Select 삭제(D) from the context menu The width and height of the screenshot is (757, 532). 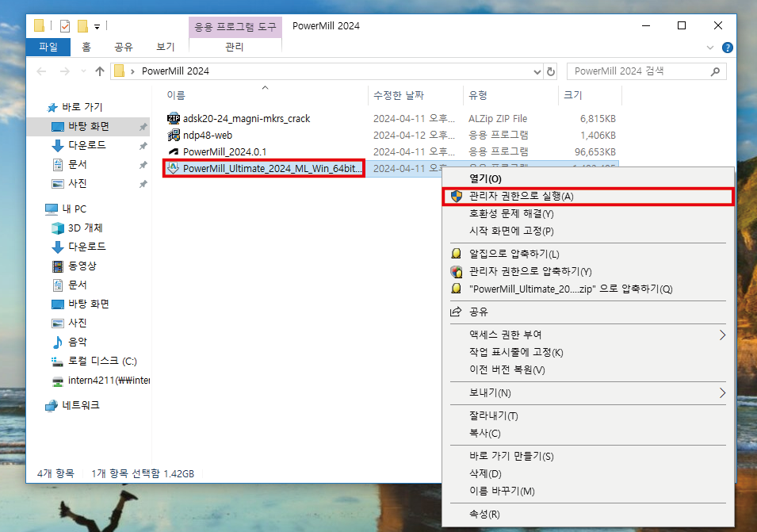(x=588, y=473)
